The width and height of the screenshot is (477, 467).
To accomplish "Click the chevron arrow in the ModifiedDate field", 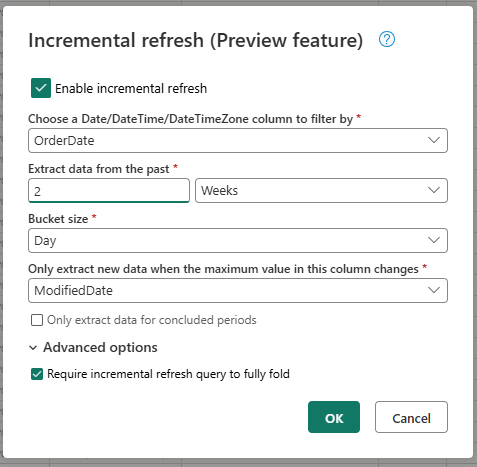I will coord(434,290).
